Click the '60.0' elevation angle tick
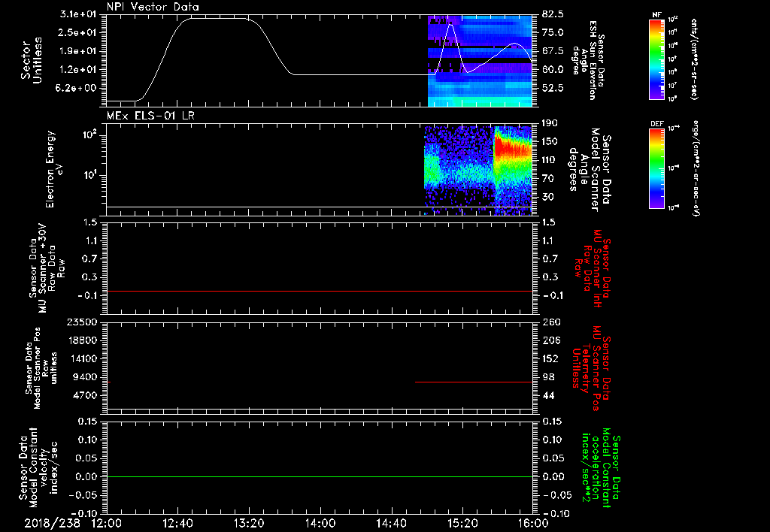The image size is (770, 532). pos(553,70)
